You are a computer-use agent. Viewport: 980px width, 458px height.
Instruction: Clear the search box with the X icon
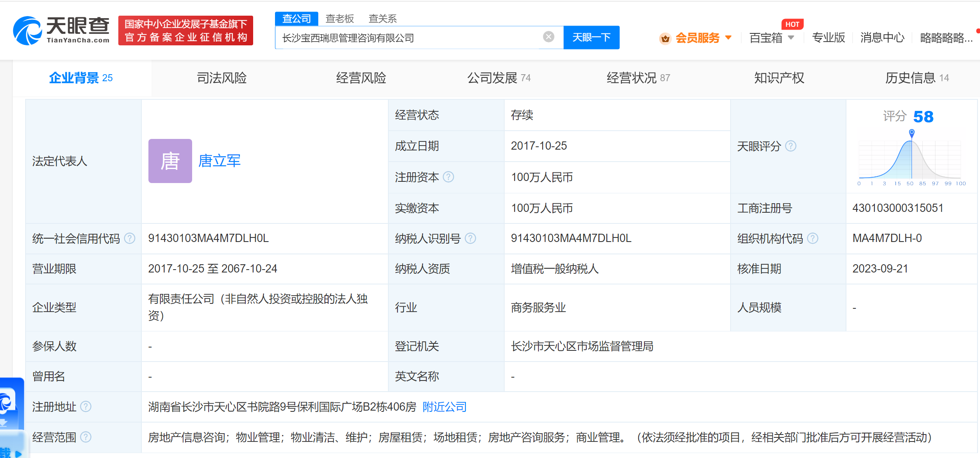(548, 37)
